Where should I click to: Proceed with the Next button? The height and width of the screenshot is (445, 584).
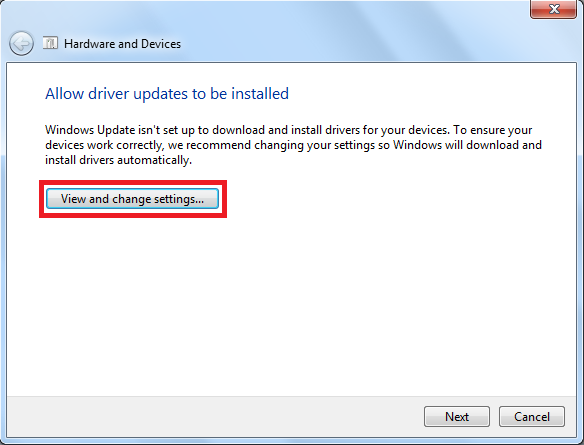click(457, 416)
